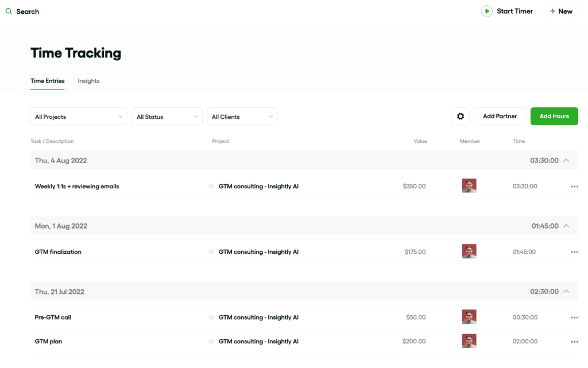The width and height of the screenshot is (588, 368).
Task: Click the 01:45:00 time on GTM finalization row
Action: [x=524, y=252]
